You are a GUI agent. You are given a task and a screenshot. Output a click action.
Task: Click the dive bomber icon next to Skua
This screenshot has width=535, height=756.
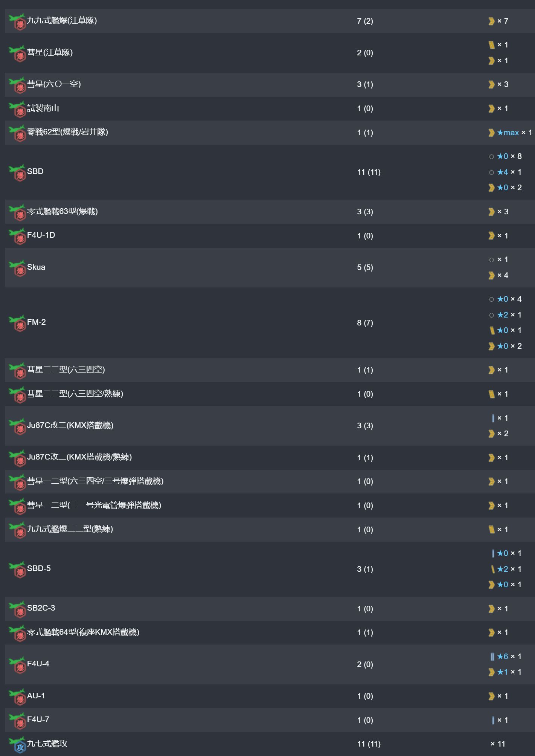coord(17,268)
